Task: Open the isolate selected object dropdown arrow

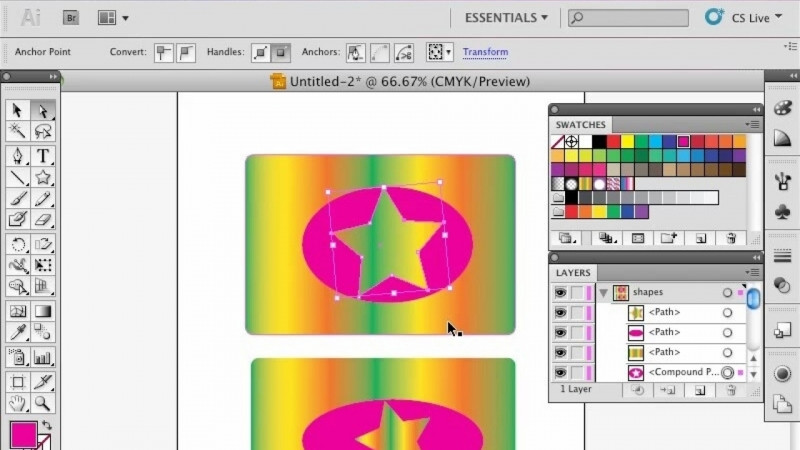Action: pyautogui.click(x=448, y=52)
